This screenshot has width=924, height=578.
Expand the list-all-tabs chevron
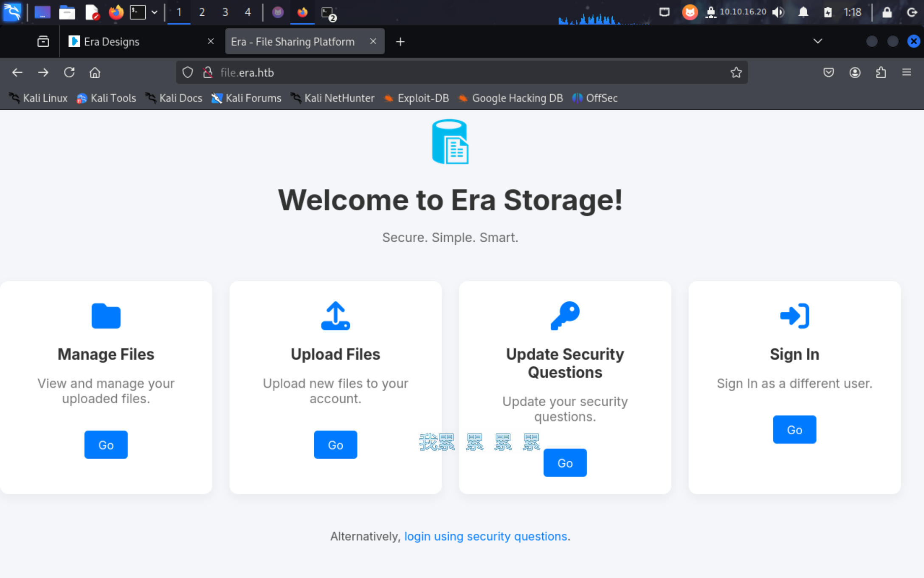(x=817, y=41)
